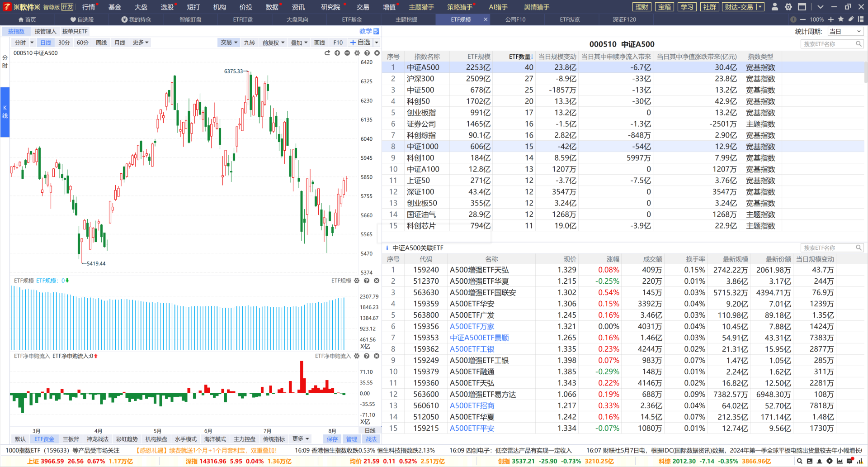The height and width of the screenshot is (467, 868).
Task: Click the 画线 drawing button
Action: click(x=320, y=43)
